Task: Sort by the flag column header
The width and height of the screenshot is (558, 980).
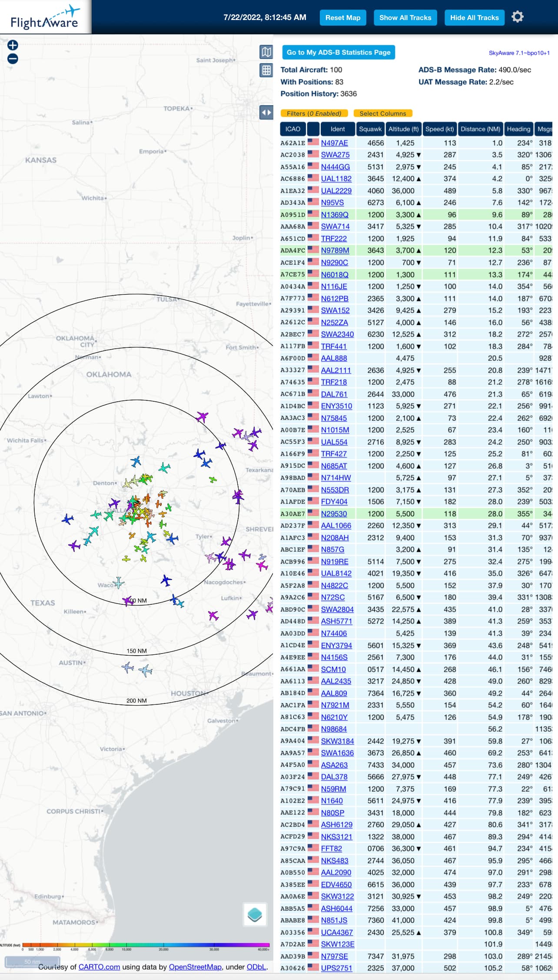Action: coord(313,129)
